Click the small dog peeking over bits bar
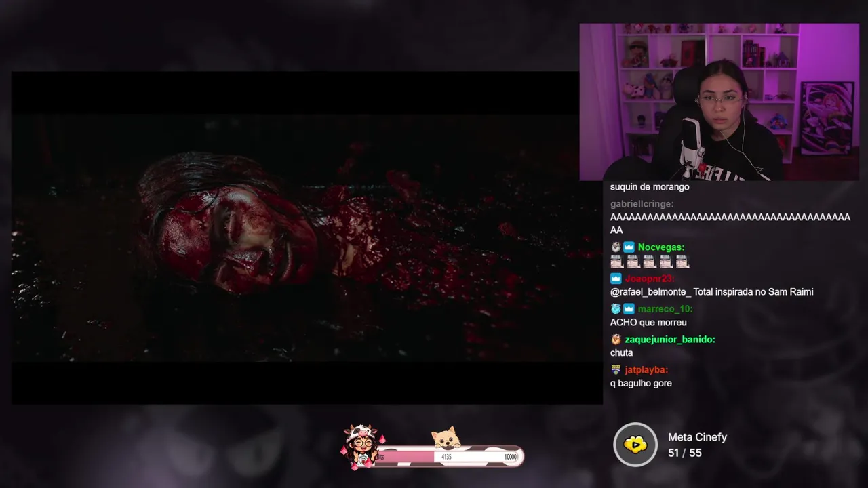The width and height of the screenshot is (868, 488). pyautogui.click(x=446, y=438)
